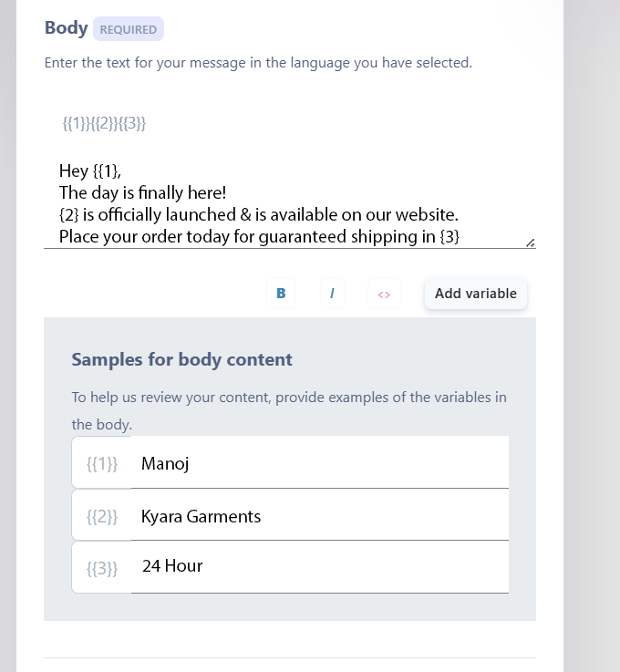Click the line about guaranteed shipping

[259, 237]
